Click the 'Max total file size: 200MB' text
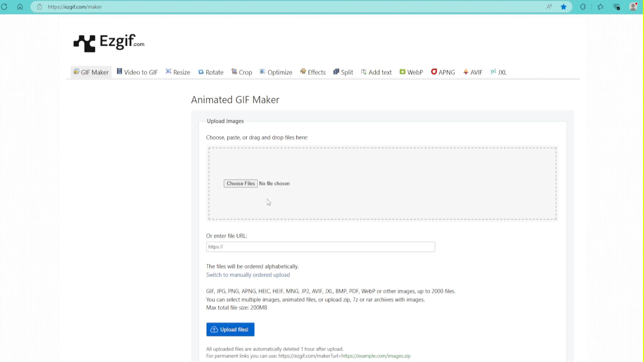 tap(236, 308)
